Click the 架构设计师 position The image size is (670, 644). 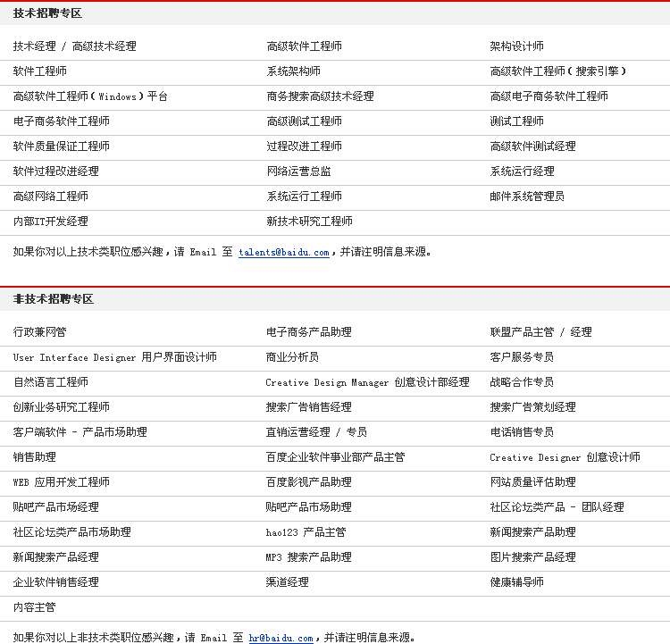coord(516,46)
